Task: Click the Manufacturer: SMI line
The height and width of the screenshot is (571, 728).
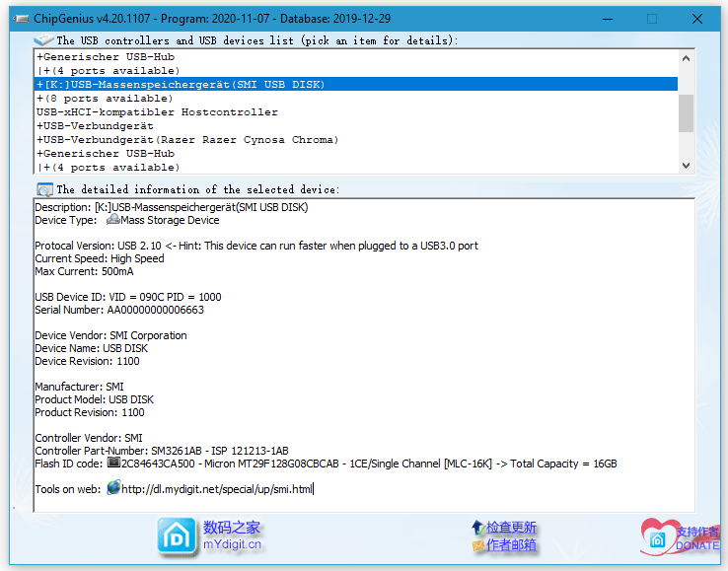Action: point(79,387)
